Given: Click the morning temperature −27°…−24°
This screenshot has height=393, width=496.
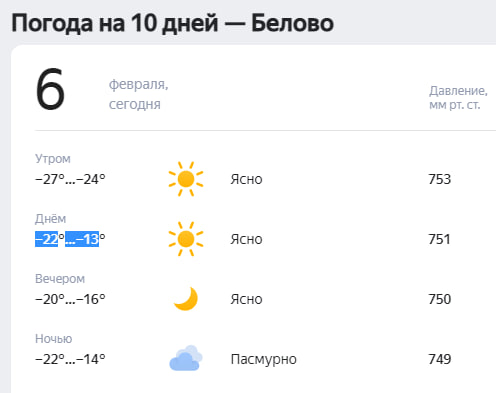Looking at the screenshot, I should [70, 179].
